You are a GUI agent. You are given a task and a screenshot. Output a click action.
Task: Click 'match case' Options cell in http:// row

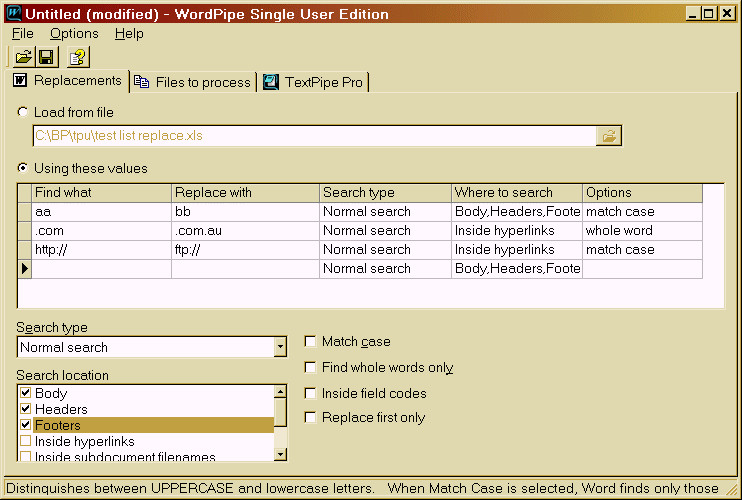[642, 250]
